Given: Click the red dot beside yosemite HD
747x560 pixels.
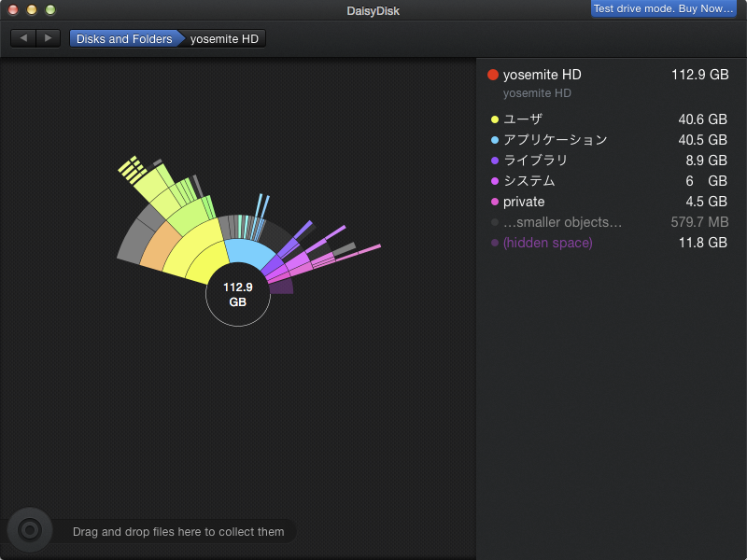Looking at the screenshot, I should point(493,75).
